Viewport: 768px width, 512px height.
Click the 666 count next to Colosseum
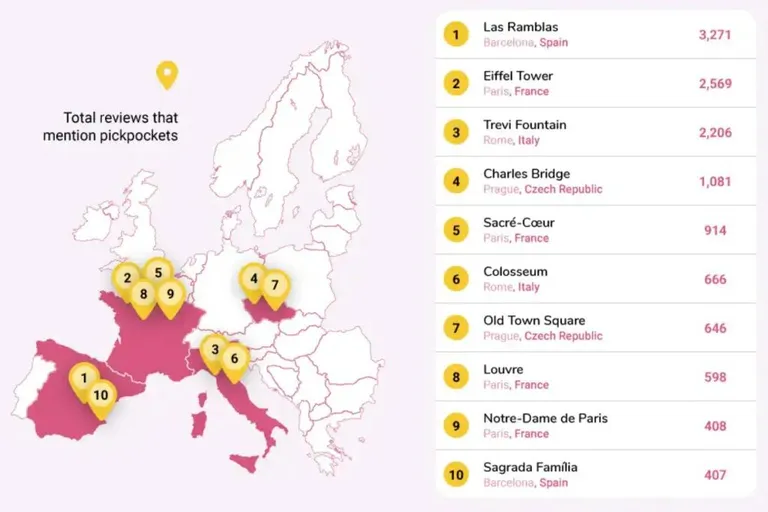[715, 279]
